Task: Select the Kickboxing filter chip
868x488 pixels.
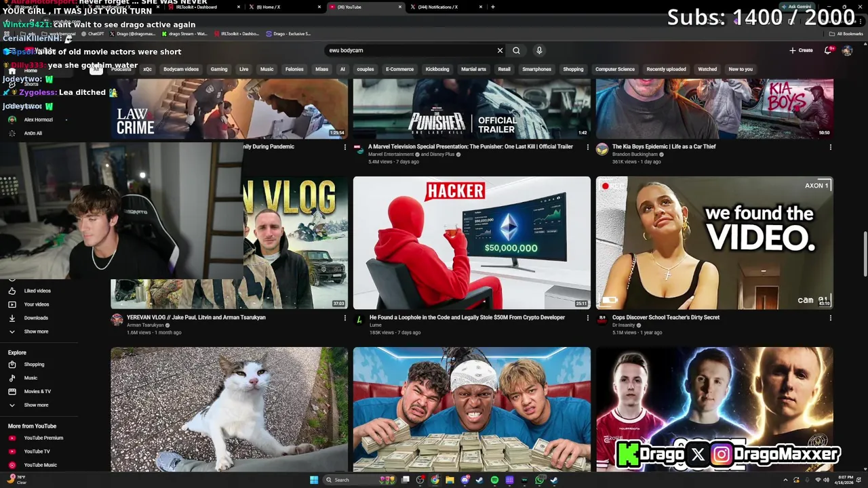Action: [x=437, y=69]
